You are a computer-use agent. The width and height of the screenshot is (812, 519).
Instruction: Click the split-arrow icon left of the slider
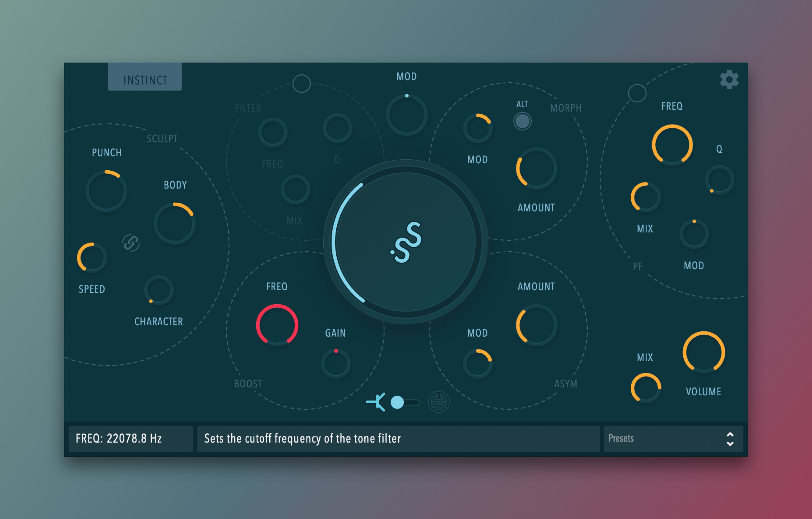376,402
